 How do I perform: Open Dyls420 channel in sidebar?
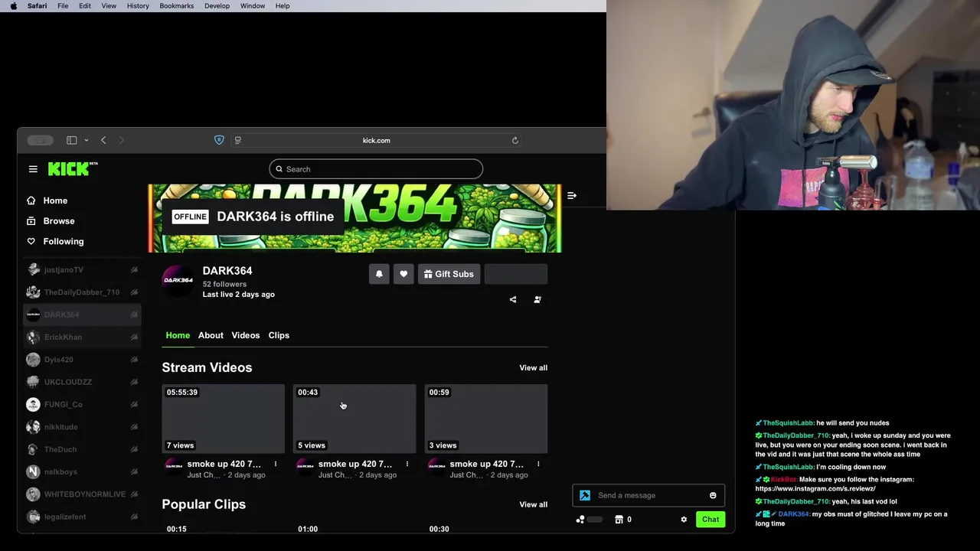[82, 360]
